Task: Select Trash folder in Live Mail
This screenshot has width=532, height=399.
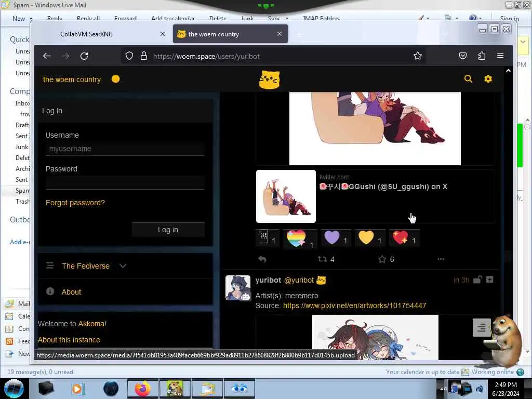Action: click(22, 202)
